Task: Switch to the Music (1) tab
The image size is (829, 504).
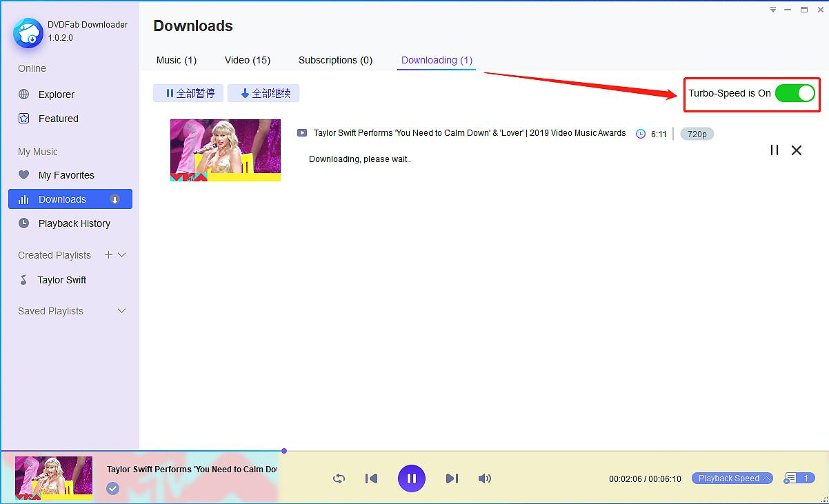Action: pyautogui.click(x=177, y=60)
